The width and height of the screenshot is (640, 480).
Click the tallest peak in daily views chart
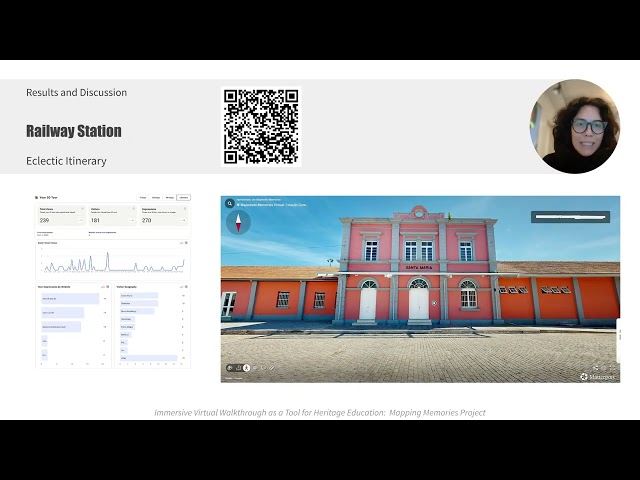tap(108, 254)
